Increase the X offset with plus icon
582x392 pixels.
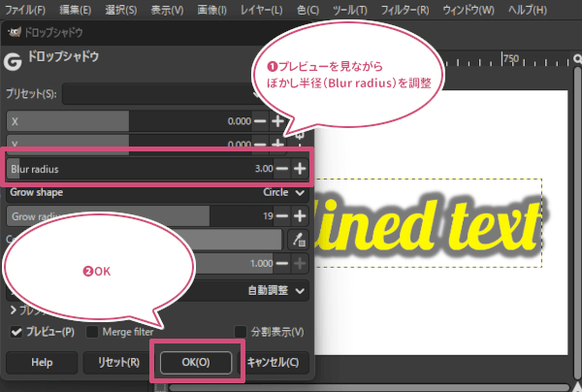click(x=278, y=121)
